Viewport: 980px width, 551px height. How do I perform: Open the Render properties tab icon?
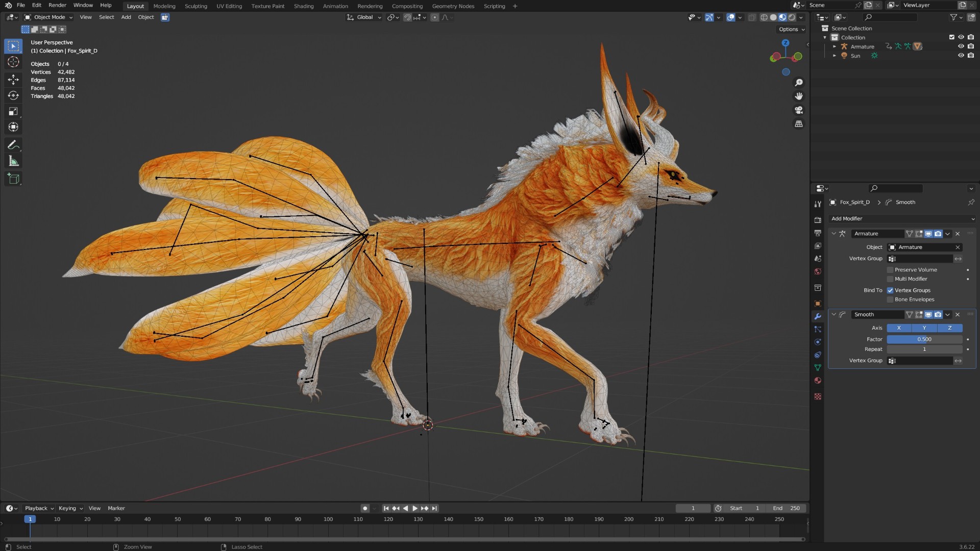point(818,220)
